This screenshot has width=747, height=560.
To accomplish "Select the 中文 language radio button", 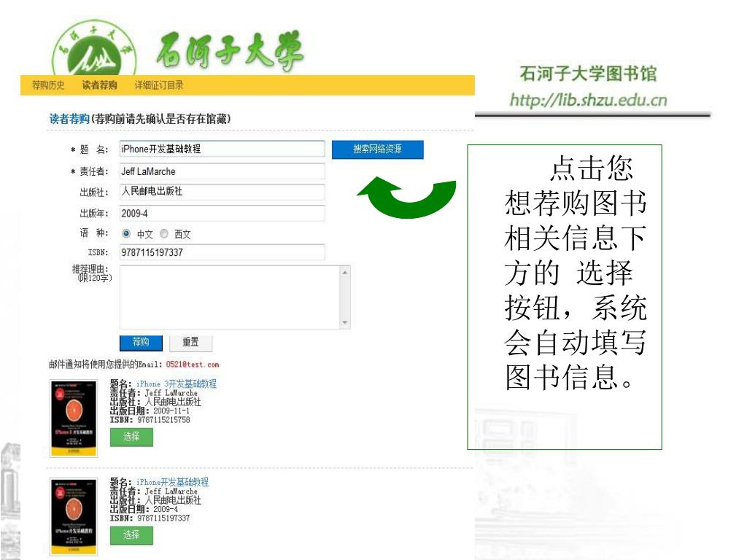I will 126,233.
